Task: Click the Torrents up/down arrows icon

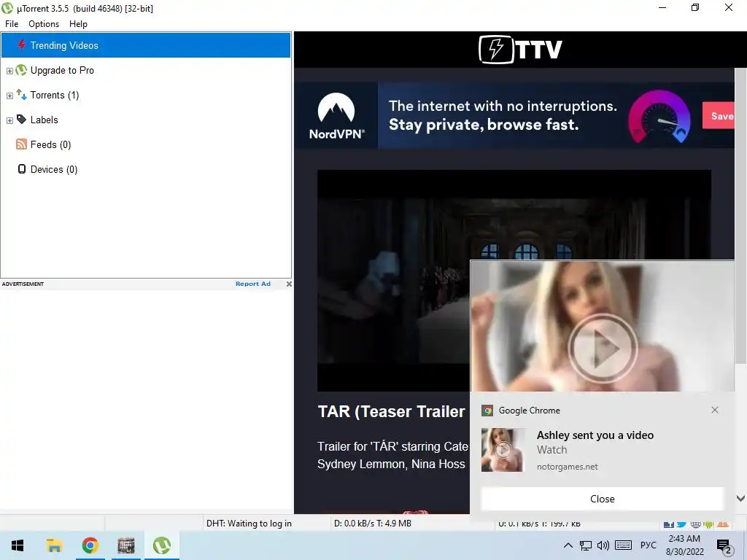Action: (21, 94)
